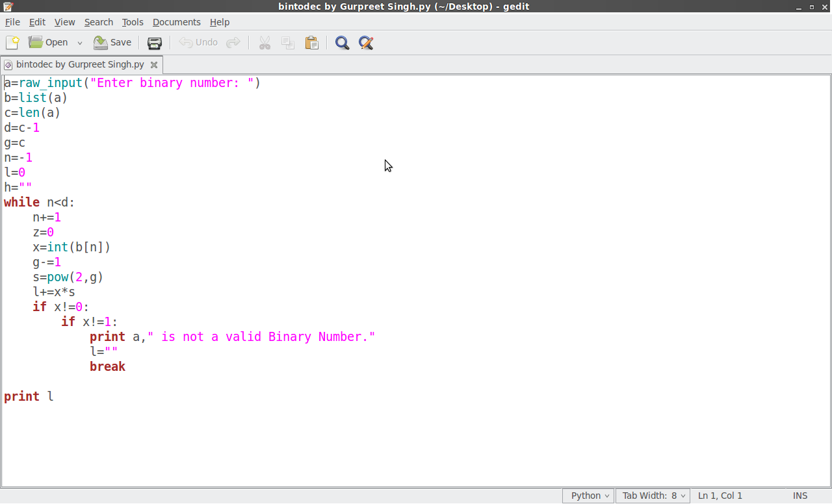Redo the last edit
This screenshot has height=504, width=832.
[233, 42]
